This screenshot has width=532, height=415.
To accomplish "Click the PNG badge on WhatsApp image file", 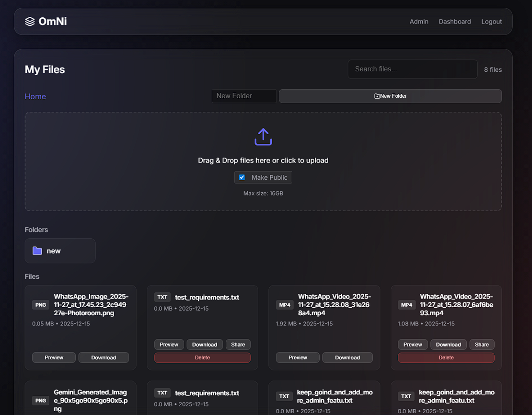I will click(41, 305).
